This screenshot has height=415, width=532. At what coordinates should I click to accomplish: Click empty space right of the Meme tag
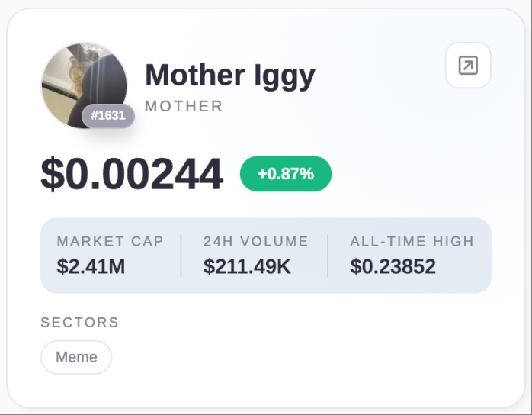(x=305, y=357)
